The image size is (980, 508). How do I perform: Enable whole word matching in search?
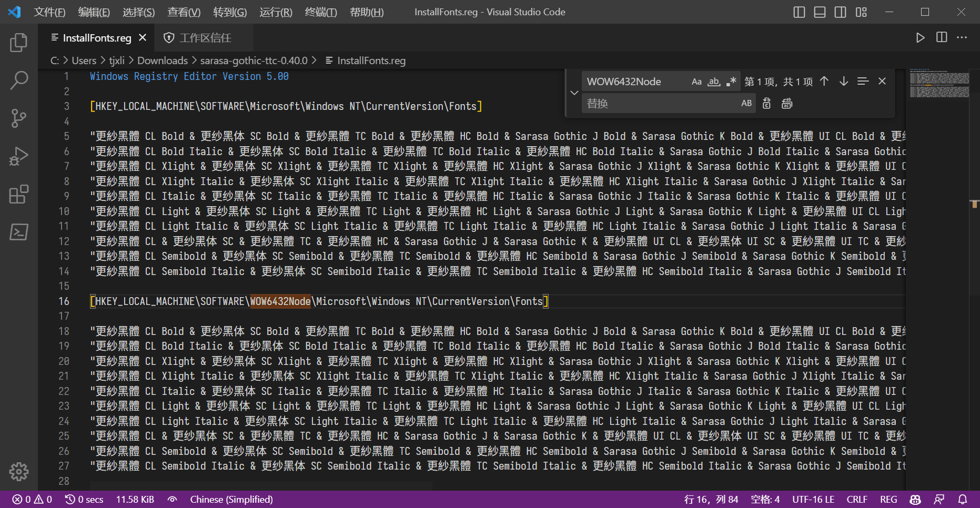pyautogui.click(x=713, y=81)
